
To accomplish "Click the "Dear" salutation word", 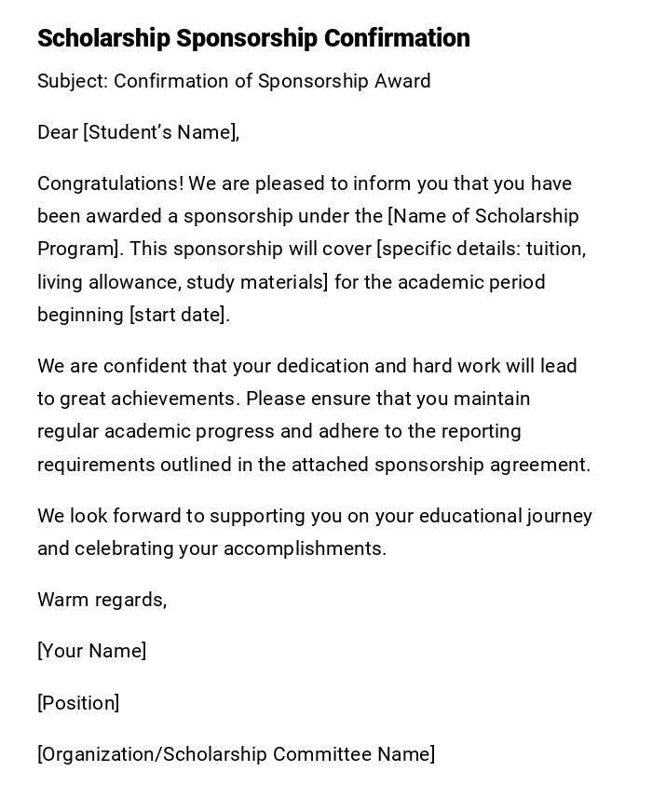I will [58, 132].
